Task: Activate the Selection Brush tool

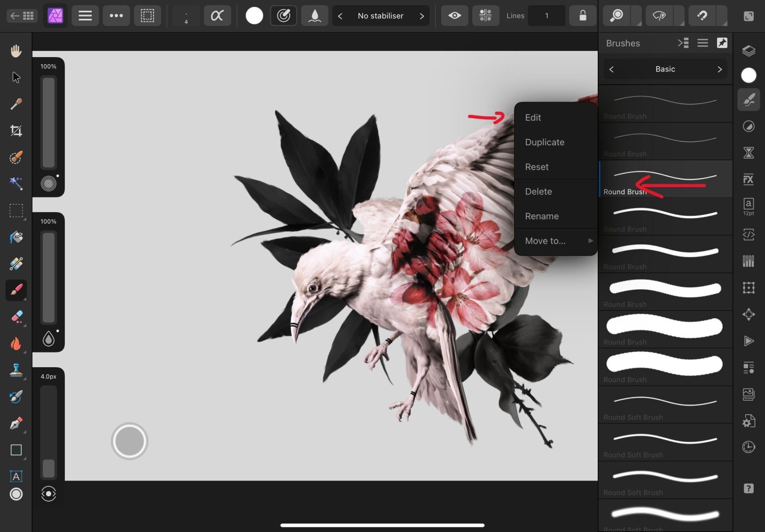Action: pyautogui.click(x=16, y=158)
